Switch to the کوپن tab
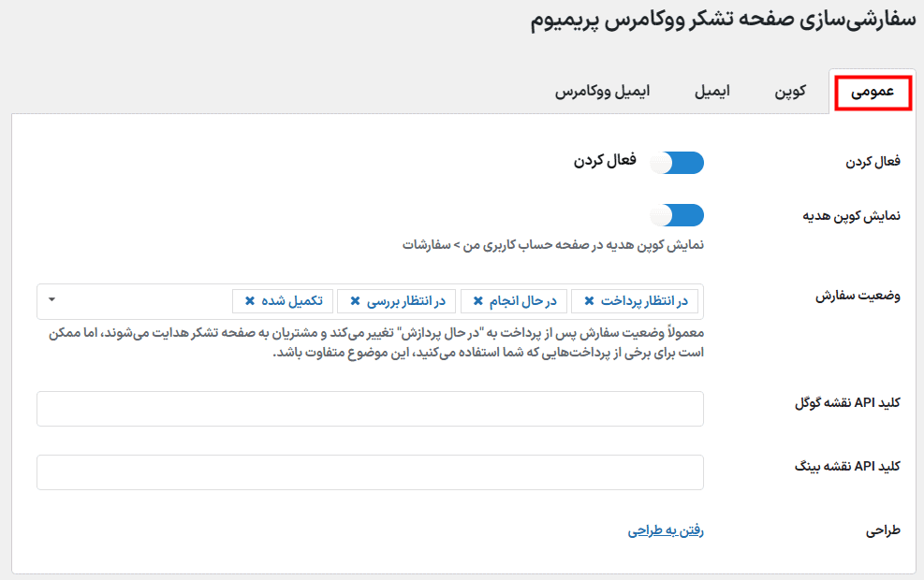 [x=789, y=92]
